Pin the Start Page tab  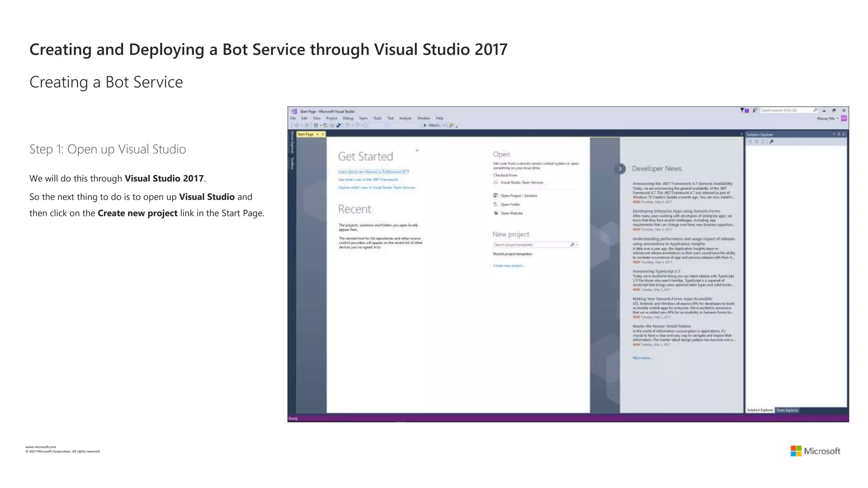(317, 134)
